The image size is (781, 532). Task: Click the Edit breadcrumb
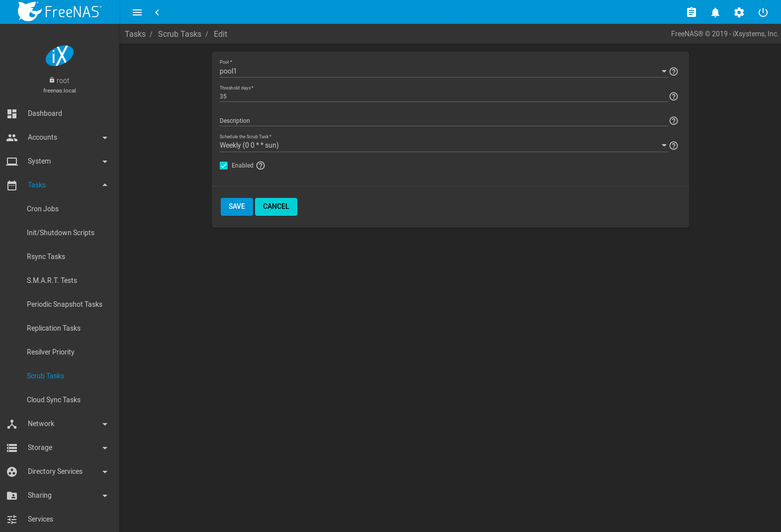220,34
